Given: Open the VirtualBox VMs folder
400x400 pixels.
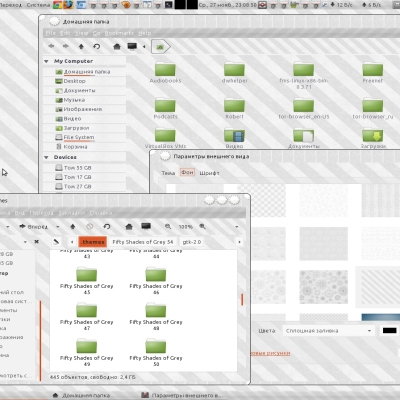Looking at the screenshot, I should pos(165,138).
